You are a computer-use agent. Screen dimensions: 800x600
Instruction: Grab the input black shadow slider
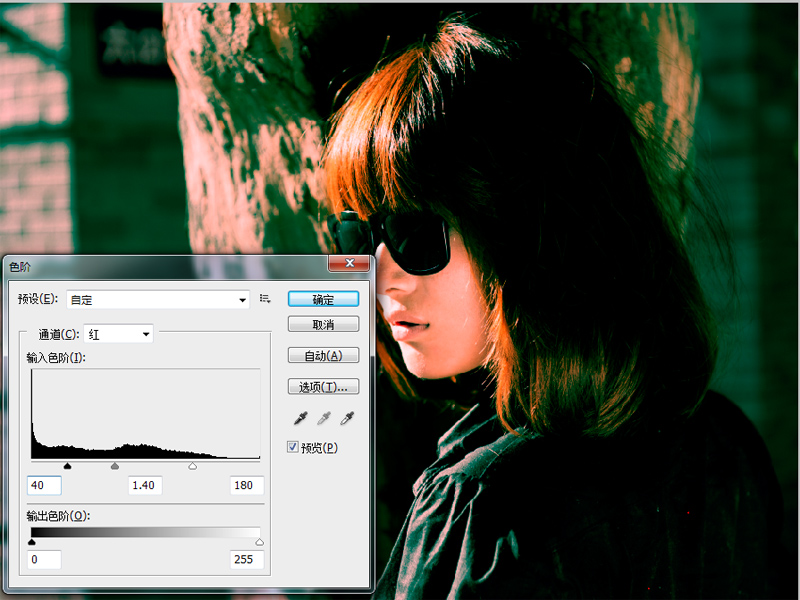click(68, 466)
